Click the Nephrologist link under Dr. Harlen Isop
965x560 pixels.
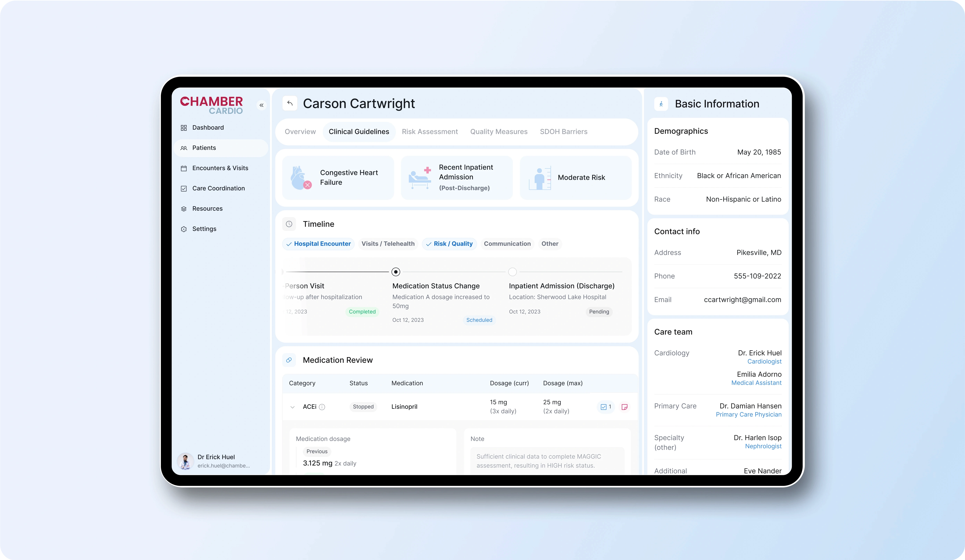(763, 446)
